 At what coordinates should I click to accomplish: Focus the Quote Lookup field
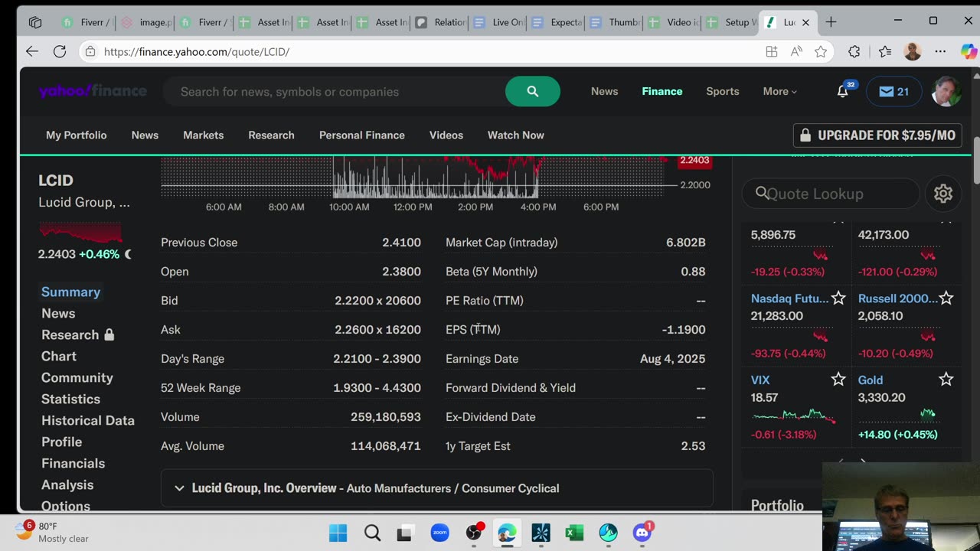point(831,194)
